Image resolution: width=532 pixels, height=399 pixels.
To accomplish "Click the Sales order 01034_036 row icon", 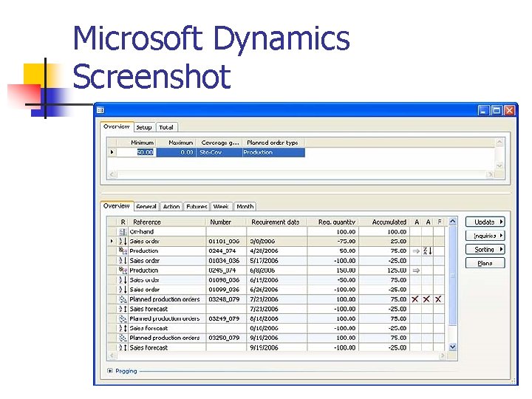I will coord(123,261).
